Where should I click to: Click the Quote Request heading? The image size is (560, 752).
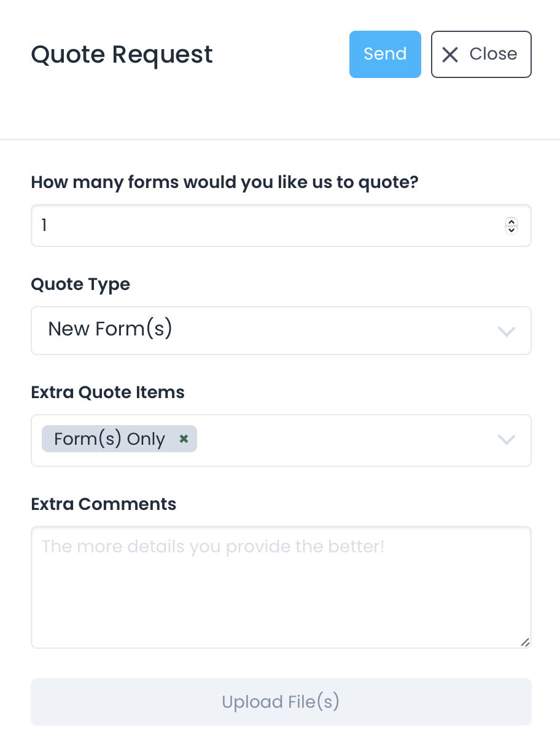[x=122, y=55]
